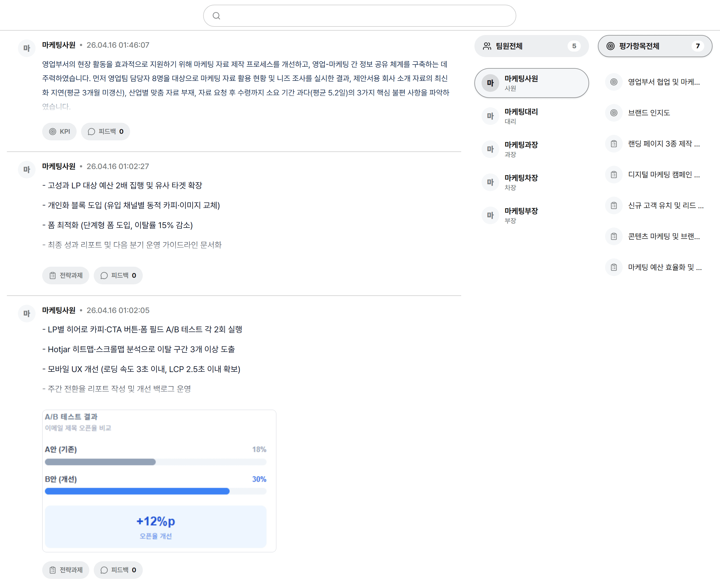Click the A안 (기존) 18% progress bar

click(x=156, y=462)
